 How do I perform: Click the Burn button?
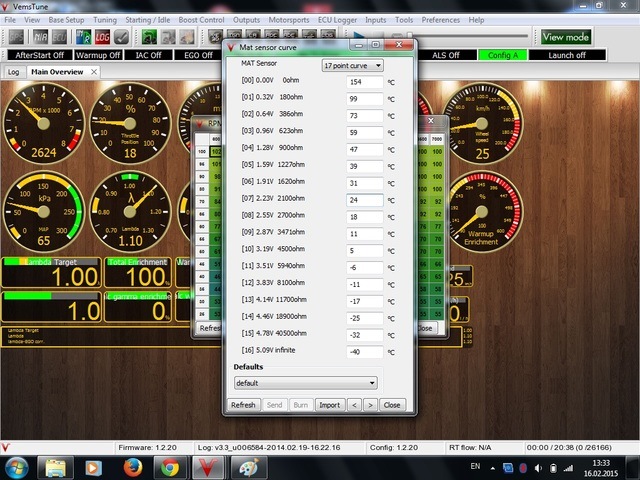[x=301, y=405]
